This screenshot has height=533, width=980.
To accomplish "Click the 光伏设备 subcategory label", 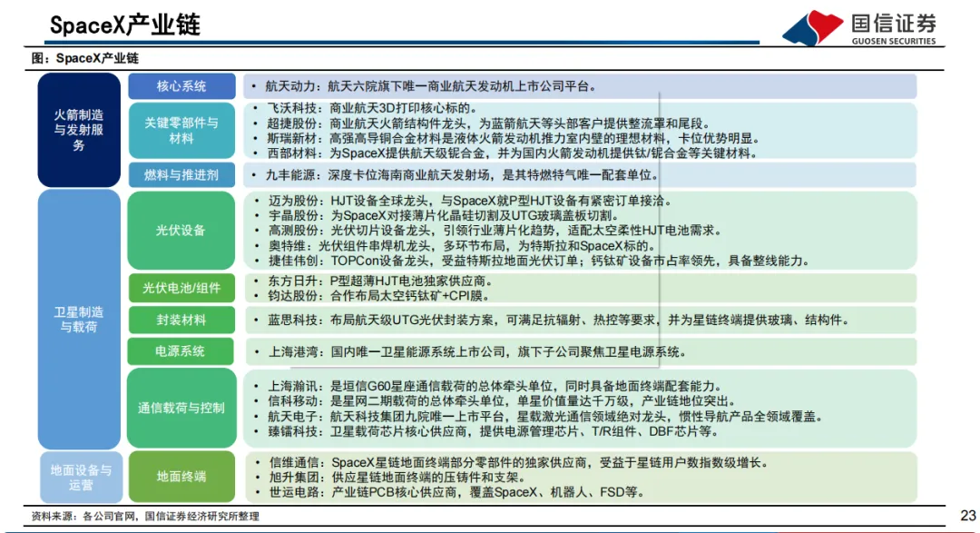I will (181, 231).
